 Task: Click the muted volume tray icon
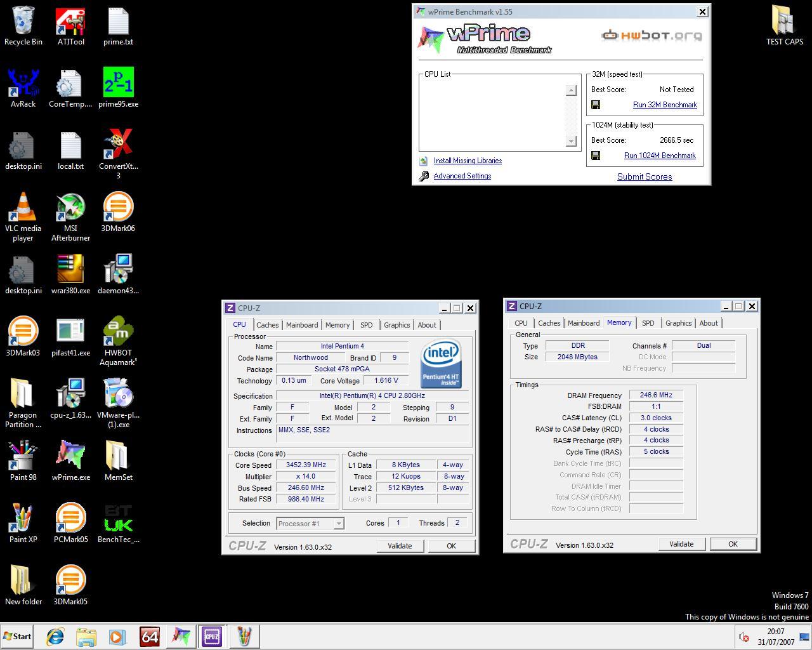[743, 637]
